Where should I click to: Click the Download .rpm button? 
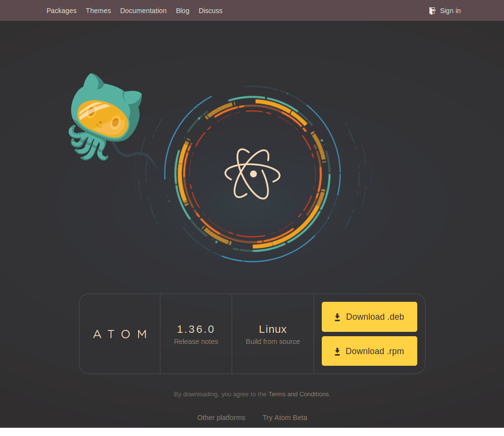[369, 351]
